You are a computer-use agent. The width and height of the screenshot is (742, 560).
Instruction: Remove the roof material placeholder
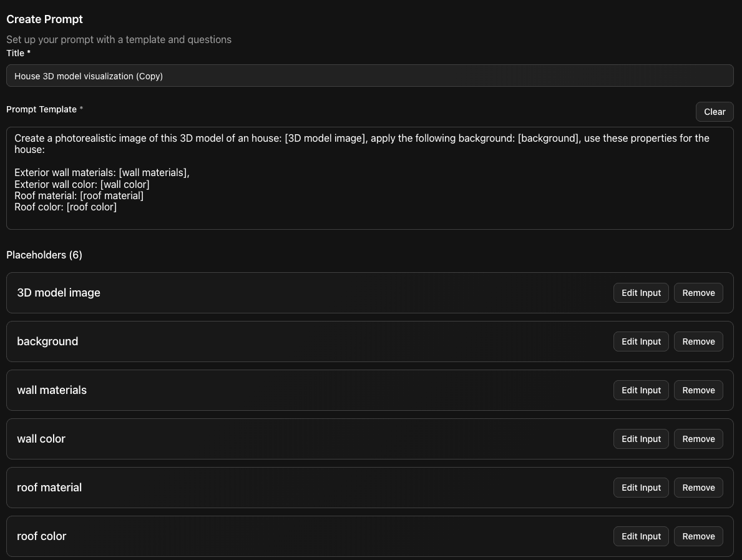click(x=698, y=487)
